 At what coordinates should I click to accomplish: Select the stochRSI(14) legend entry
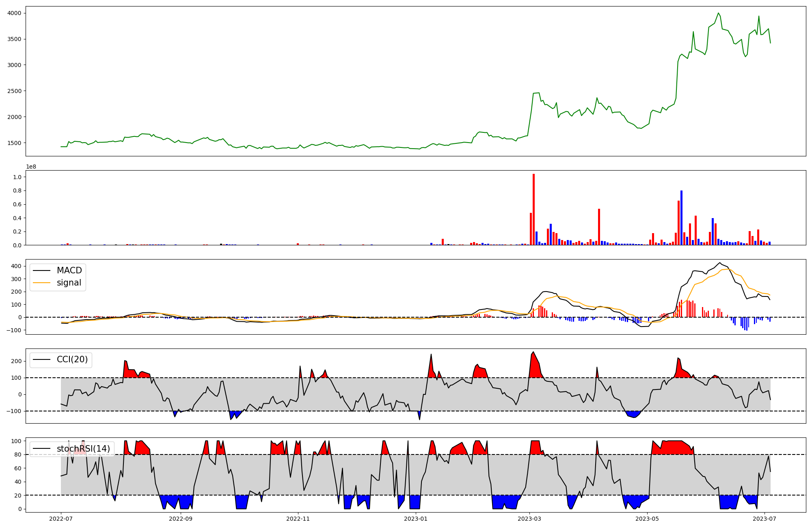point(83,448)
